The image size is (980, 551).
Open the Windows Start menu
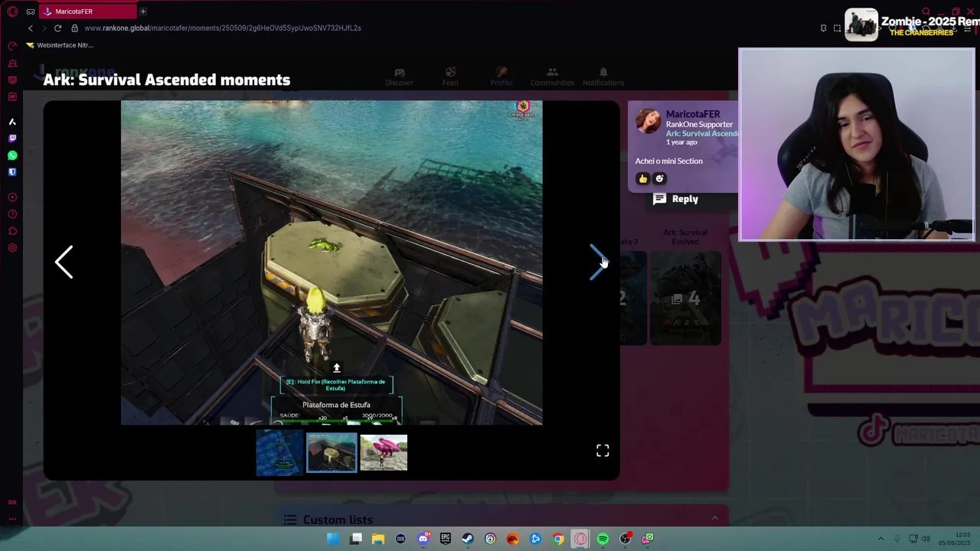(333, 539)
